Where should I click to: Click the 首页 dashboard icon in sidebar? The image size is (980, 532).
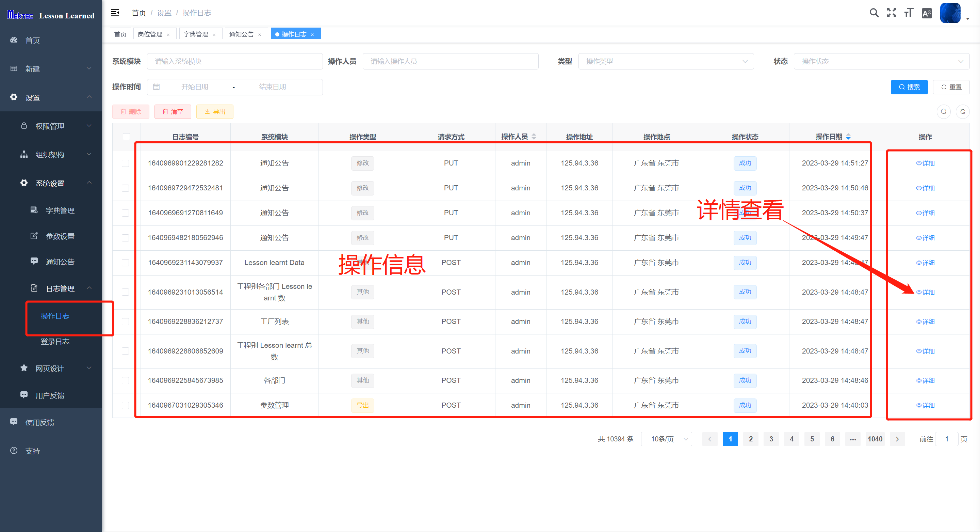(14, 40)
